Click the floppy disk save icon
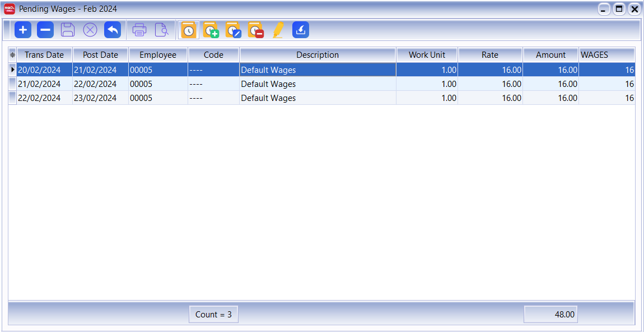Viewport: 644px width, 332px height. 68,30
